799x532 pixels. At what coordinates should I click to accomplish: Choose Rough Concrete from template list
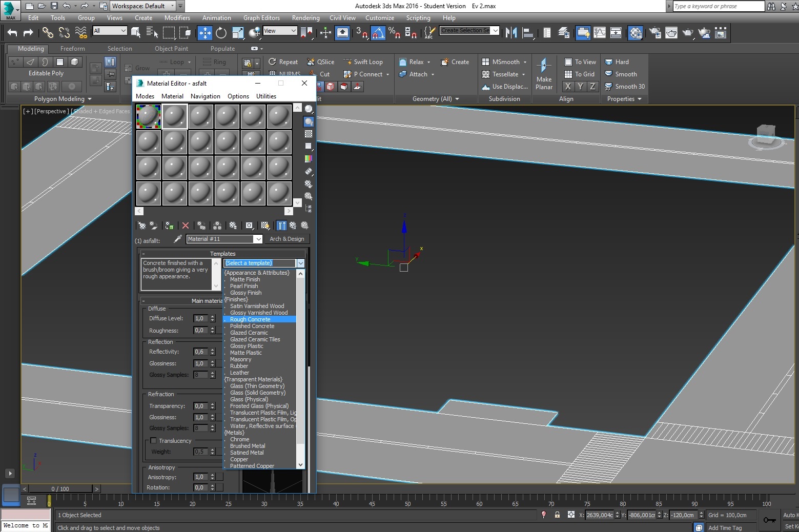pos(250,319)
